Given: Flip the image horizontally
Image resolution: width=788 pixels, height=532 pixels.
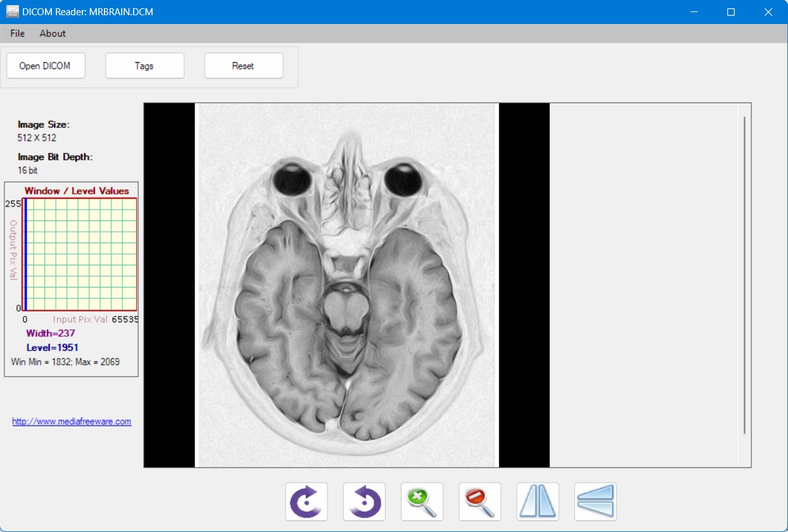Looking at the screenshot, I should (537, 502).
